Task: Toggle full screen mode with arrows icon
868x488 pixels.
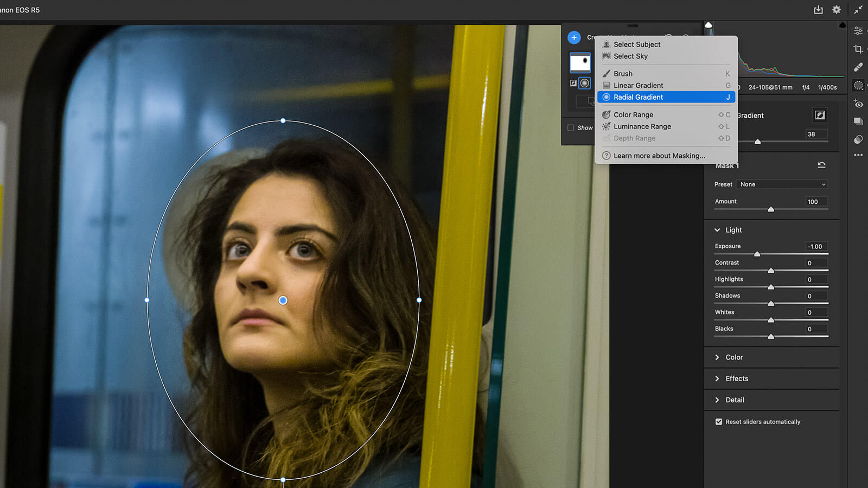Action: pos(858,10)
